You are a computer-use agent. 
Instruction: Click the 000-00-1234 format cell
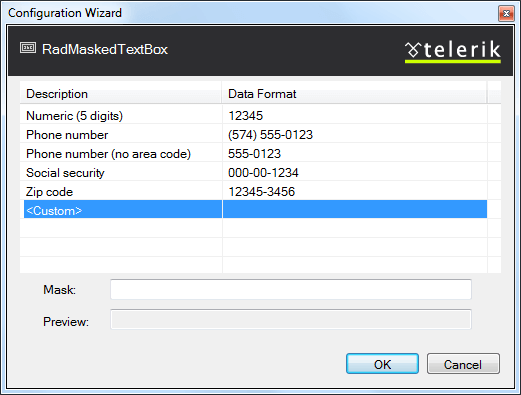pos(263,173)
